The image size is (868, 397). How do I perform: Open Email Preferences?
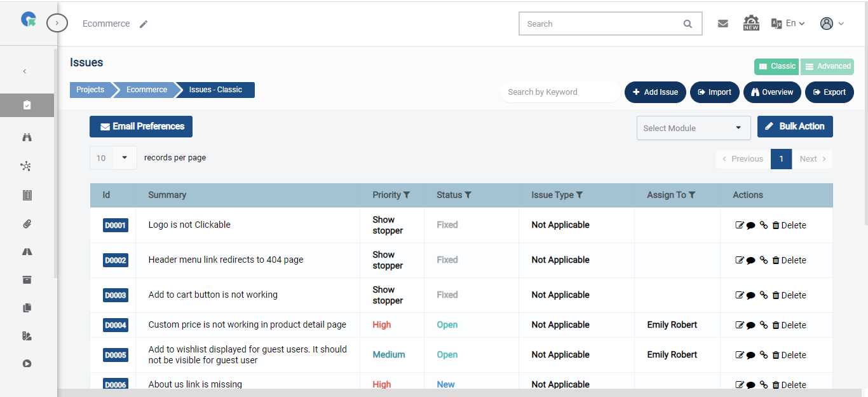(x=141, y=127)
